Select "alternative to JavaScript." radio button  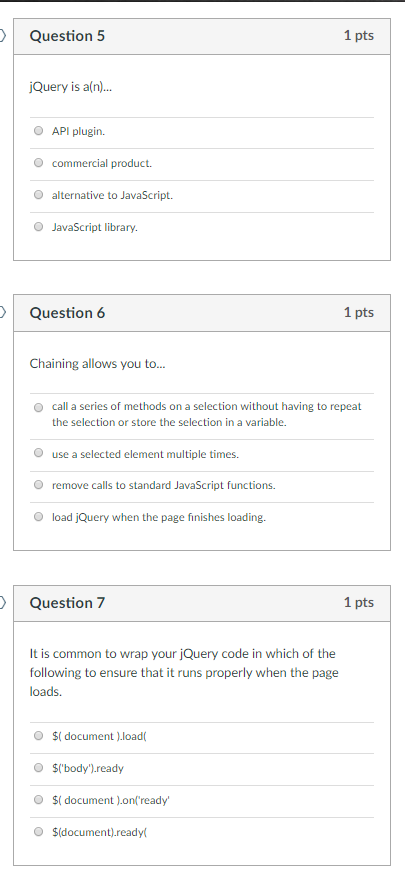click(x=38, y=195)
